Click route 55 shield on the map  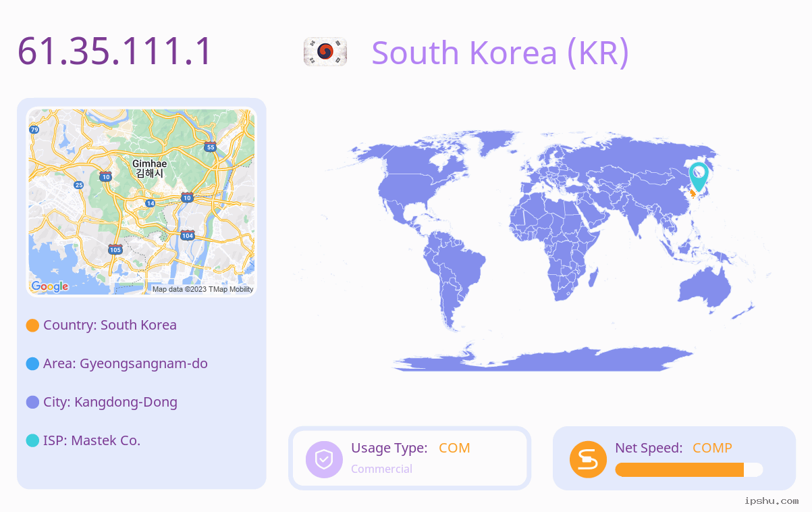pyautogui.click(x=211, y=147)
